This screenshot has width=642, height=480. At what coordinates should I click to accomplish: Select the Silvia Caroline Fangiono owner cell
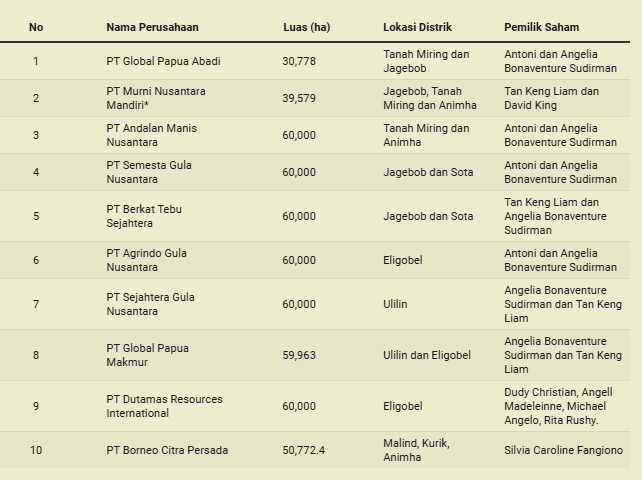[563, 450]
